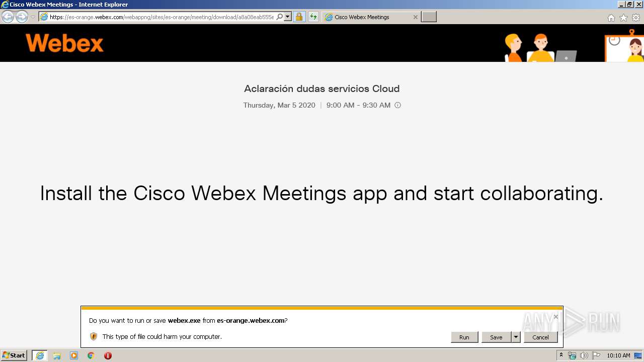Click the 10:10 AM system clock
This screenshot has width=644, height=362.
(618, 355)
